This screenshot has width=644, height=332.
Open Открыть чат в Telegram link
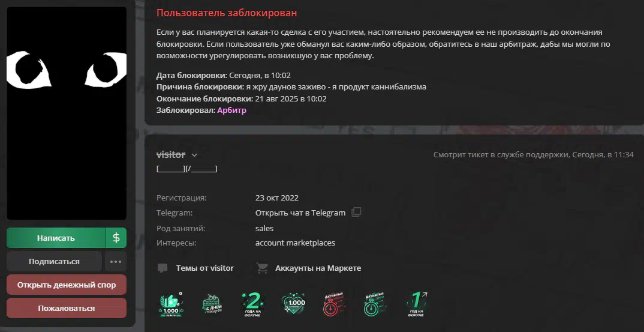click(x=300, y=213)
